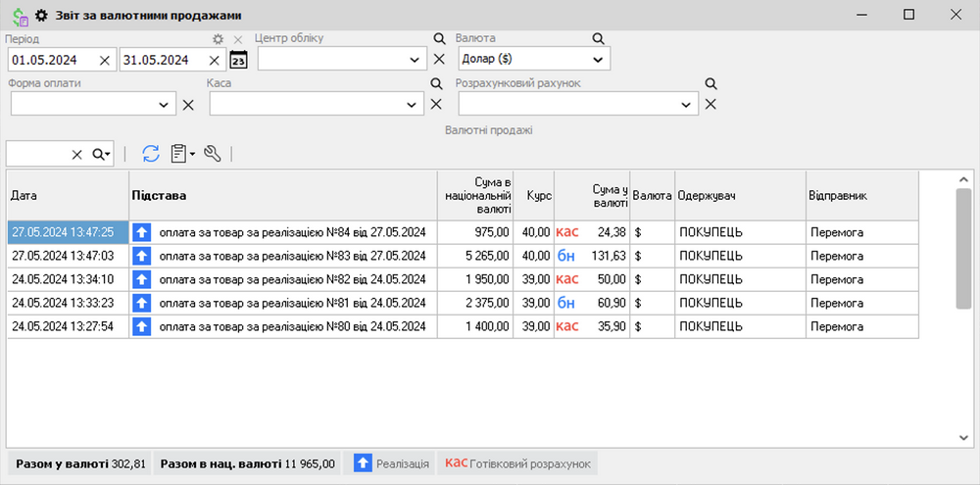
Task: Click the wrench settings icon in toolbar
Action: click(x=213, y=154)
